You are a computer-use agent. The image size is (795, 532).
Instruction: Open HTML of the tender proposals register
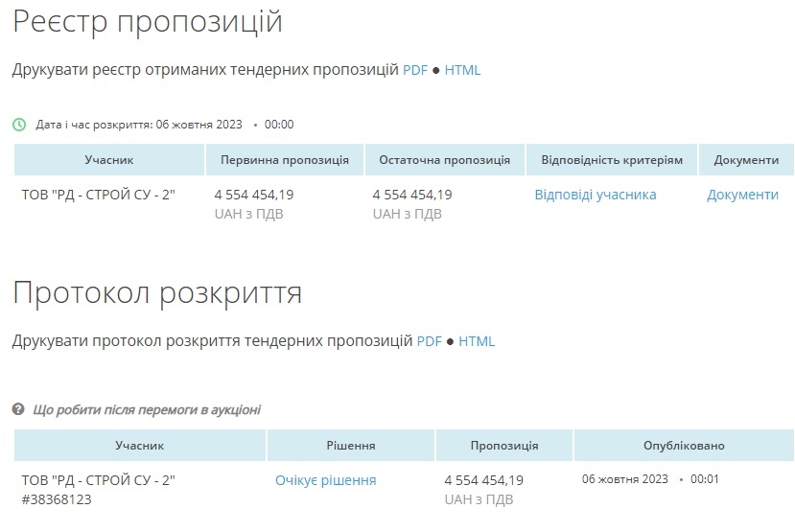[462, 70]
